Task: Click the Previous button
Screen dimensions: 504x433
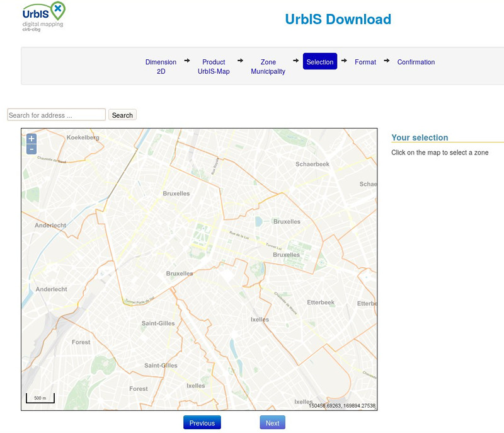Action: 202,423
